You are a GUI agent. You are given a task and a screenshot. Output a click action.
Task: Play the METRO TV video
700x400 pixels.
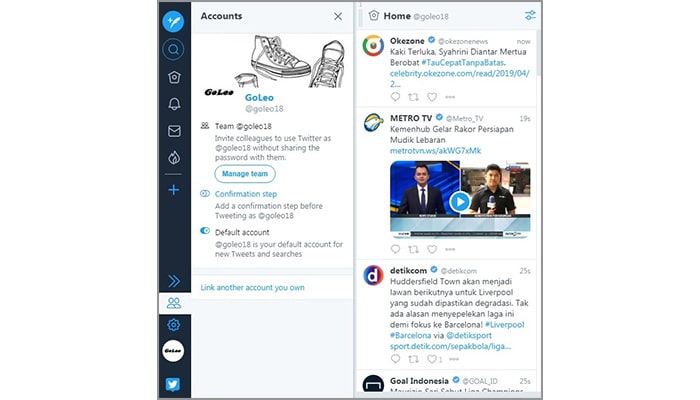coord(460,202)
